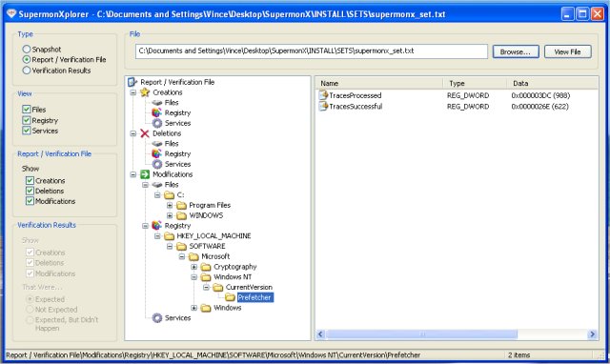610x364 pixels.
Task: Collapse the CurrentVersion registry key
Action: [206, 288]
